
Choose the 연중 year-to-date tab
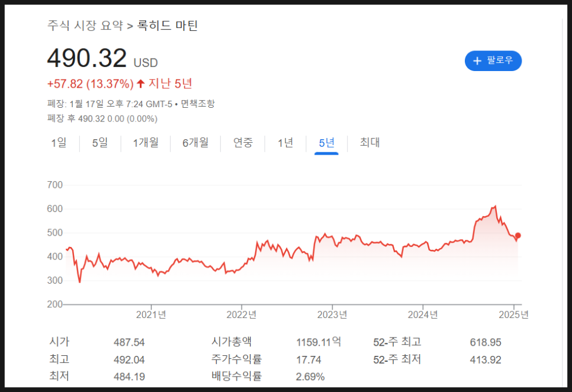[x=243, y=143]
